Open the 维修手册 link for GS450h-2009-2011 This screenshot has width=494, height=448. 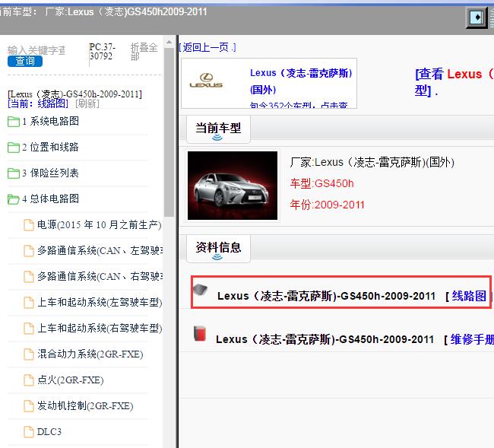click(x=472, y=339)
